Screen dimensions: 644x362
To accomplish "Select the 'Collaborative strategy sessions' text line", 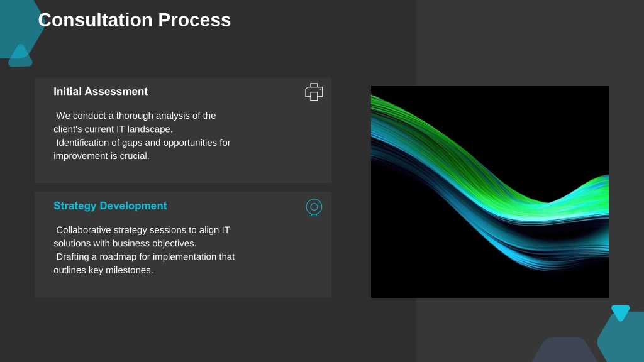I will (143, 230).
